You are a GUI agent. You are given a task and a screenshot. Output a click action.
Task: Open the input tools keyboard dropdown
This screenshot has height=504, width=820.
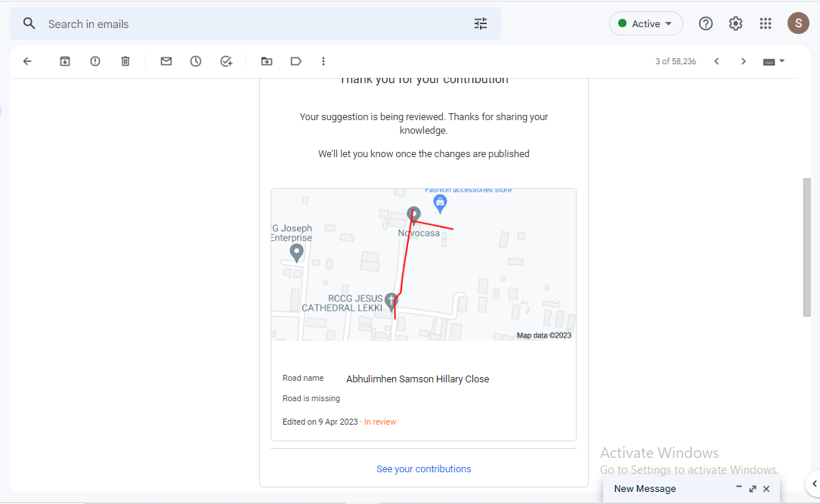(772, 61)
